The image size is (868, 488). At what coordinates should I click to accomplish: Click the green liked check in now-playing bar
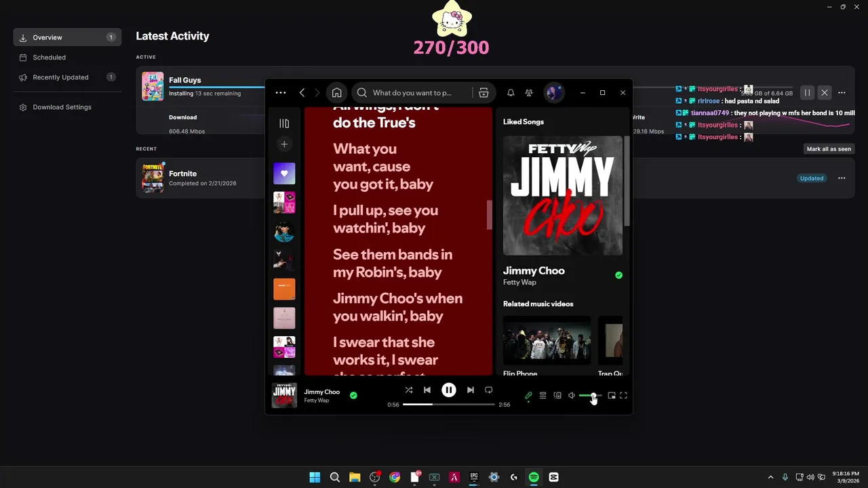click(x=353, y=395)
